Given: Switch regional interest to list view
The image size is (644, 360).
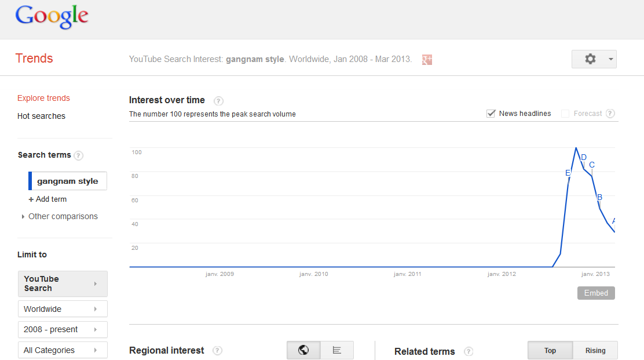Looking at the screenshot, I should point(337,350).
